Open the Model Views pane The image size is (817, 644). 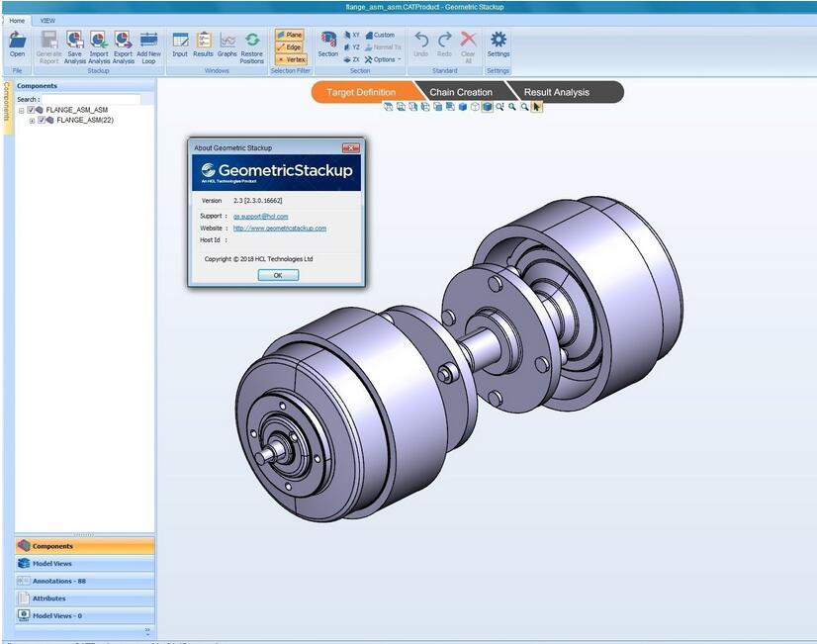pyautogui.click(x=85, y=564)
